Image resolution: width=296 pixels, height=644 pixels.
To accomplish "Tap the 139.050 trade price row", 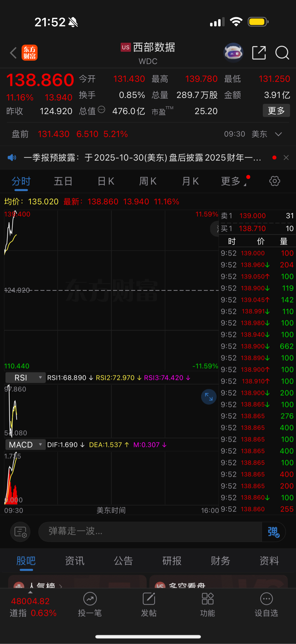I will tap(257, 277).
